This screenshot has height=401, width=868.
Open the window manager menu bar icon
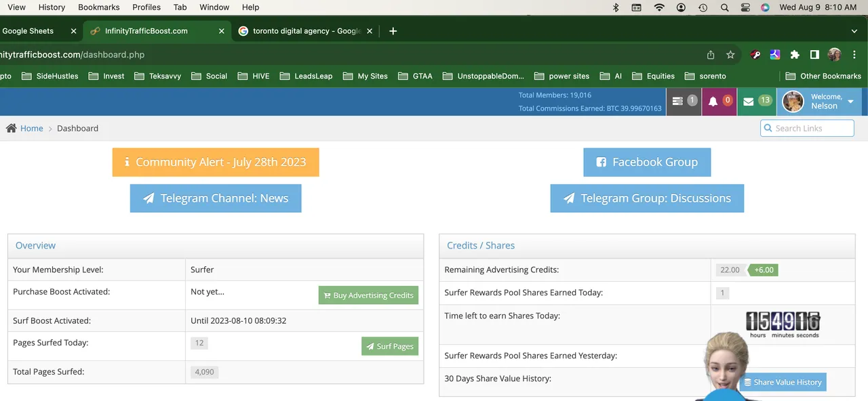(636, 7)
